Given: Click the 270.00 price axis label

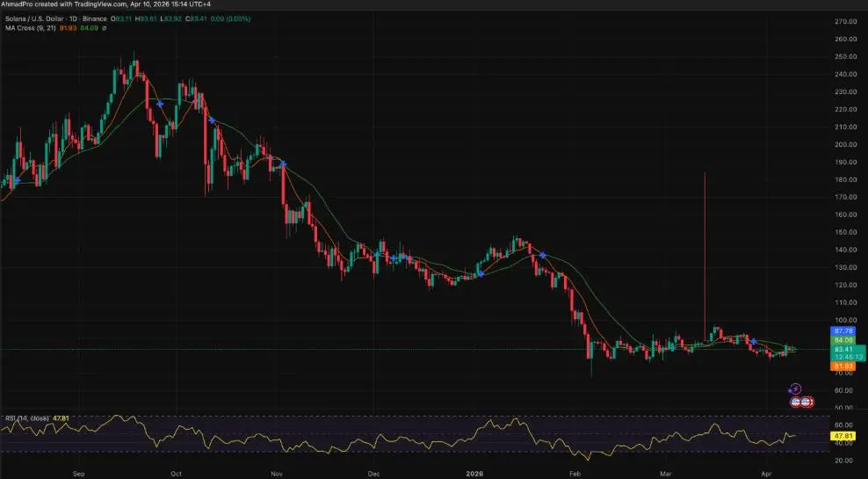Looking at the screenshot, I should (x=845, y=22).
